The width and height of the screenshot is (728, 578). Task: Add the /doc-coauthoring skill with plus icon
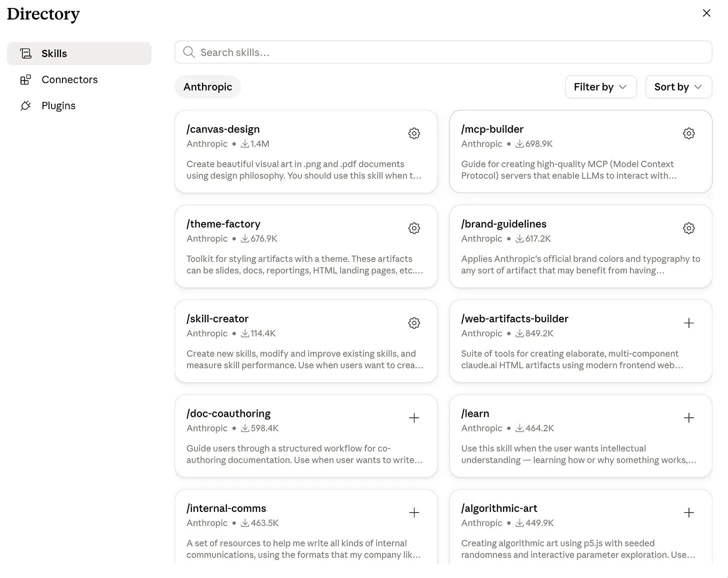[x=414, y=418]
